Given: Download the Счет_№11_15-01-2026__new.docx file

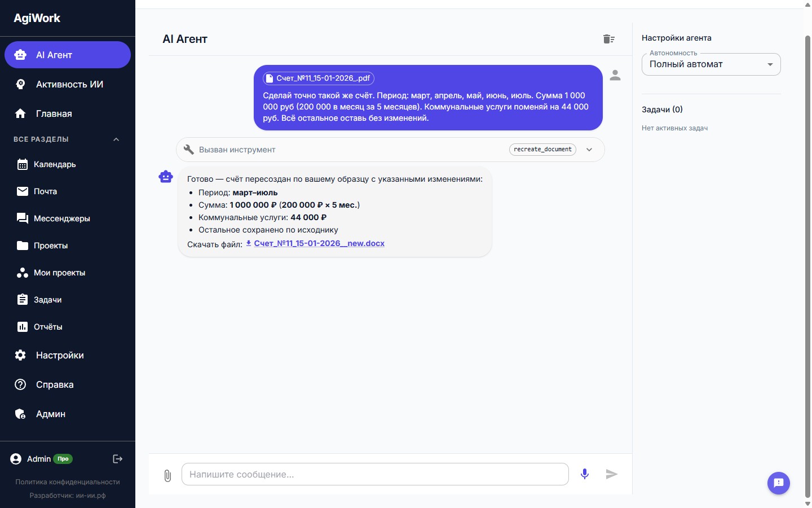Looking at the screenshot, I should click(x=319, y=243).
